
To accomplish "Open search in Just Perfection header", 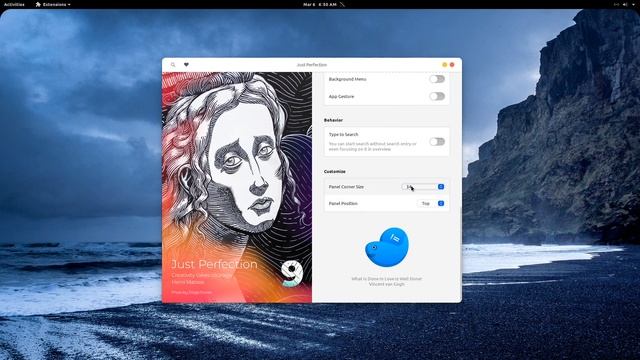I will tap(173, 65).
